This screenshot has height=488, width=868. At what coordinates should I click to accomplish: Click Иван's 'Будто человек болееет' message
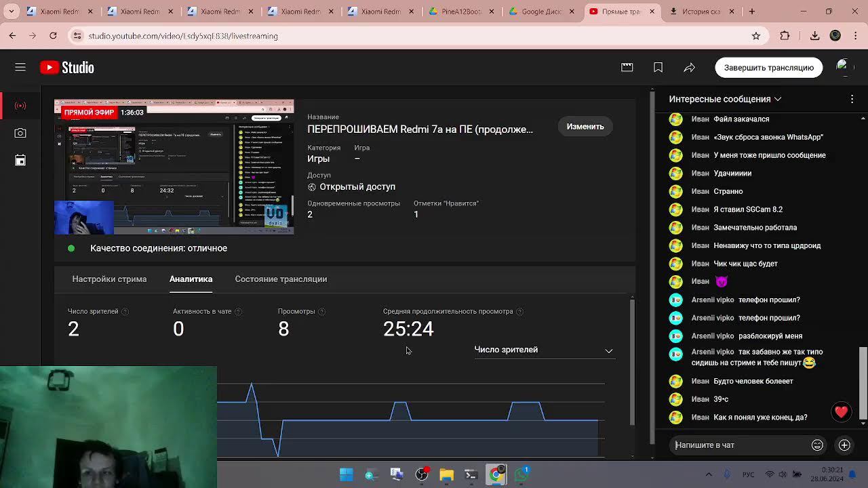click(753, 382)
